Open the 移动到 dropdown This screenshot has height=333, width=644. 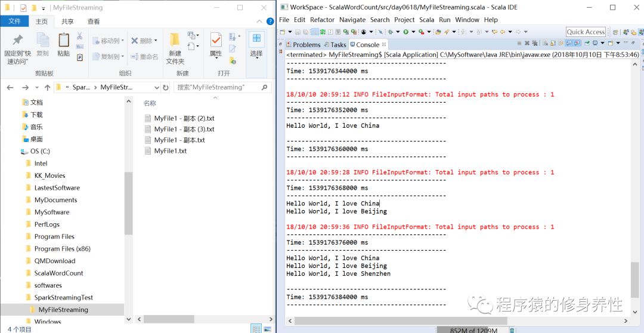coord(108,41)
